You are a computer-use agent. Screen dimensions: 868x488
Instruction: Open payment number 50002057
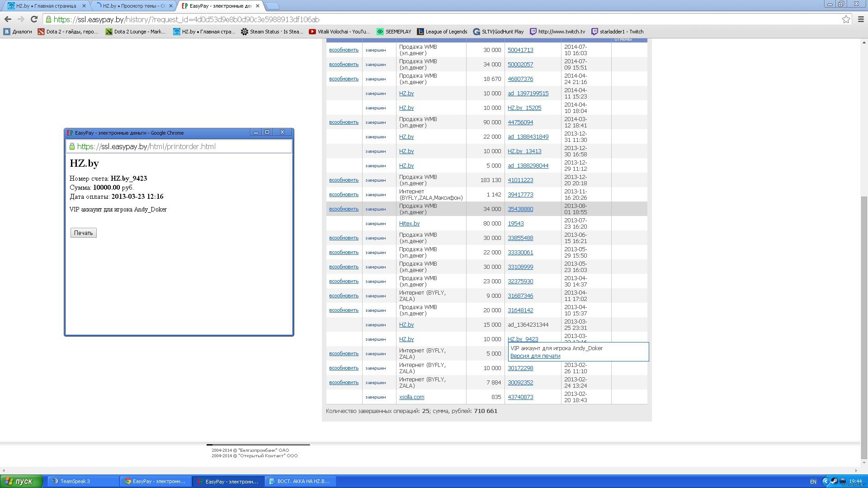click(x=520, y=64)
